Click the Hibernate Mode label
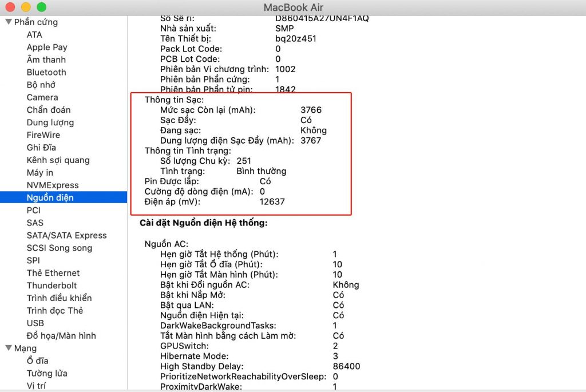The width and height of the screenshot is (586, 392). [x=195, y=356]
